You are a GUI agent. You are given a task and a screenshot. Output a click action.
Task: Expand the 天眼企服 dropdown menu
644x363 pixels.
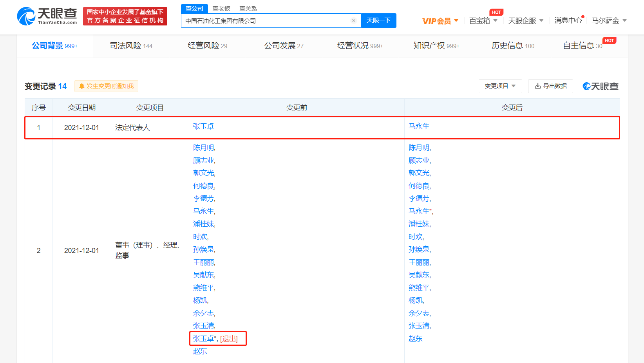pos(526,21)
